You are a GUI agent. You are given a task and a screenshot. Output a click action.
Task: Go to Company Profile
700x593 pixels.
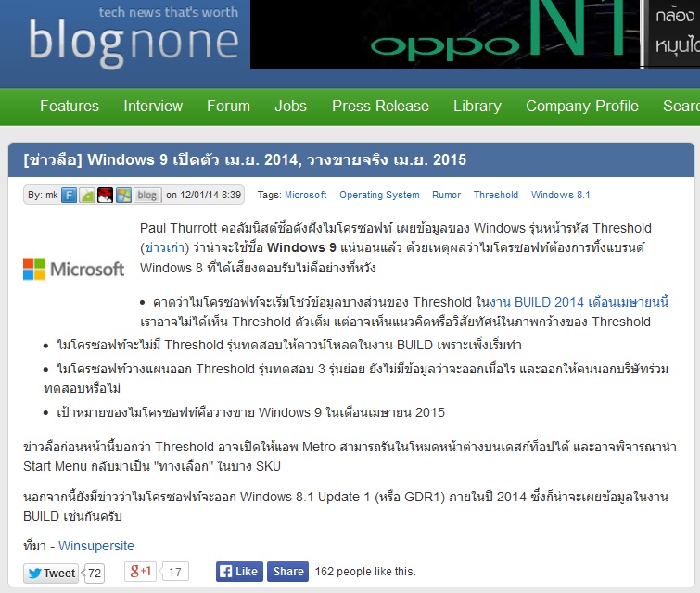tap(582, 107)
